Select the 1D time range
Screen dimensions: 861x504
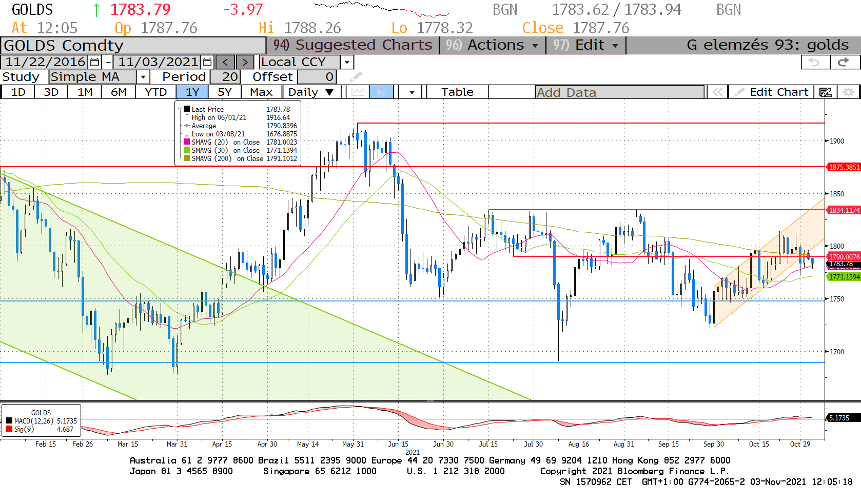(x=18, y=92)
